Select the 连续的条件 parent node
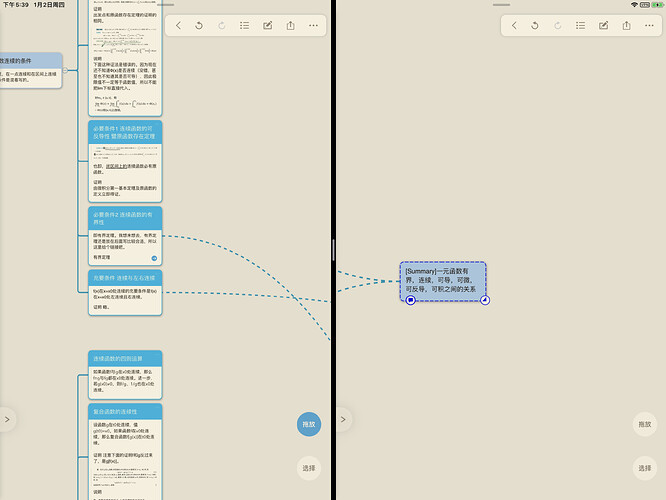Screen dimensions: 666x500 point(31,70)
